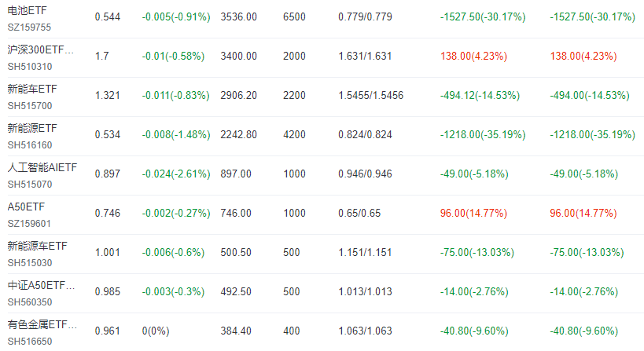Click cost price 1.5455/1.5456
The width and height of the screenshot is (644, 351).
coord(371,96)
